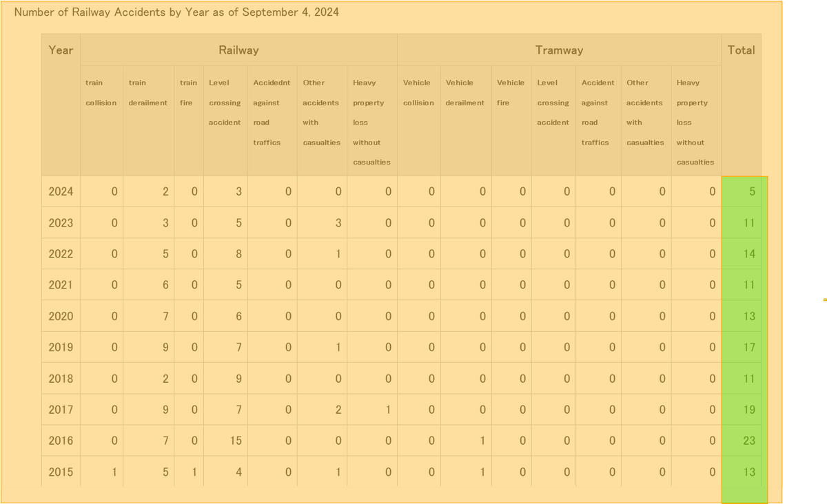Click 2017 Railway other accidents value '2'
The height and width of the screenshot is (504, 827).
click(338, 410)
